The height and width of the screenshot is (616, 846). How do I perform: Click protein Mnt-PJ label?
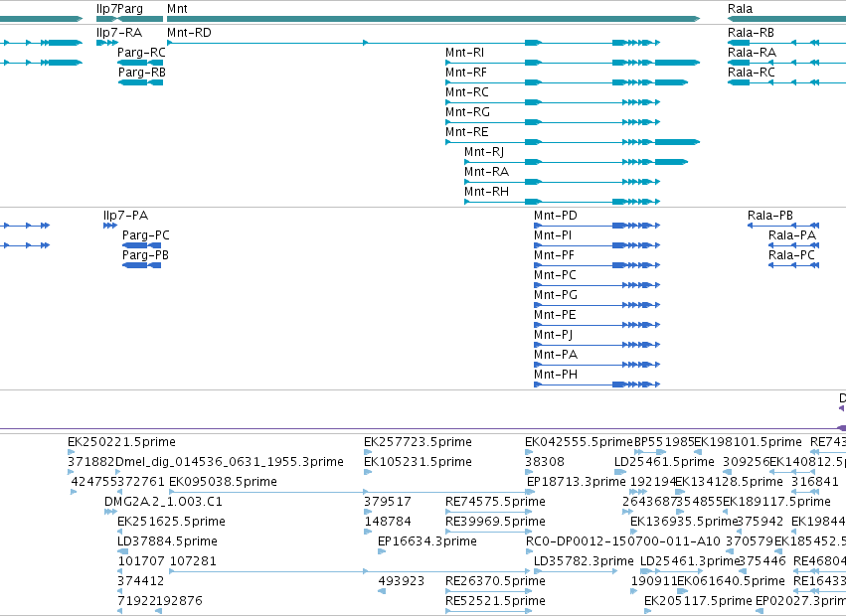554,335
